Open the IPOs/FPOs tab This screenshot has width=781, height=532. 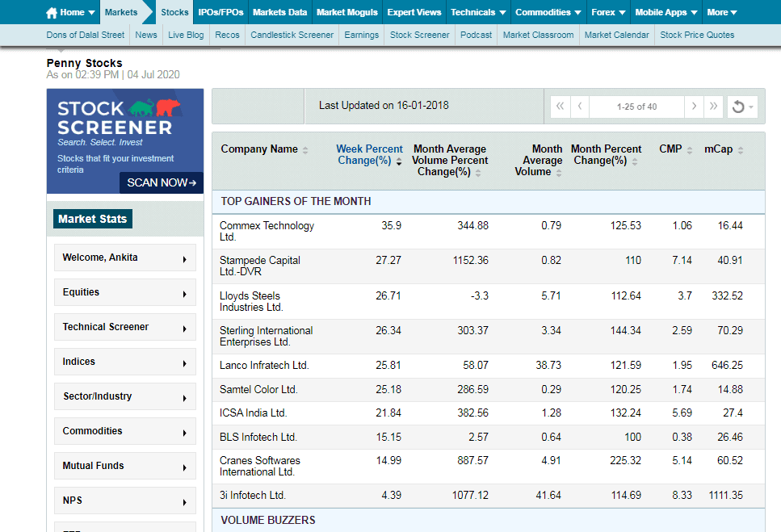coord(220,12)
